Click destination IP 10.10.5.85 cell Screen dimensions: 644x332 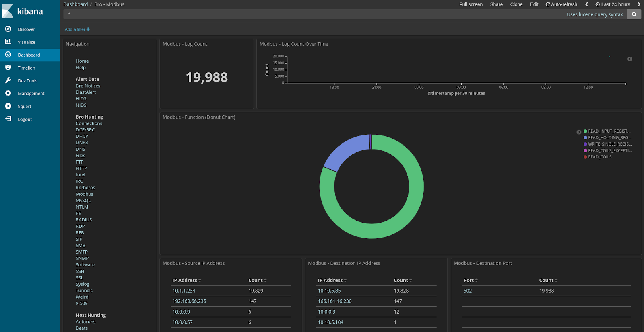pos(329,291)
